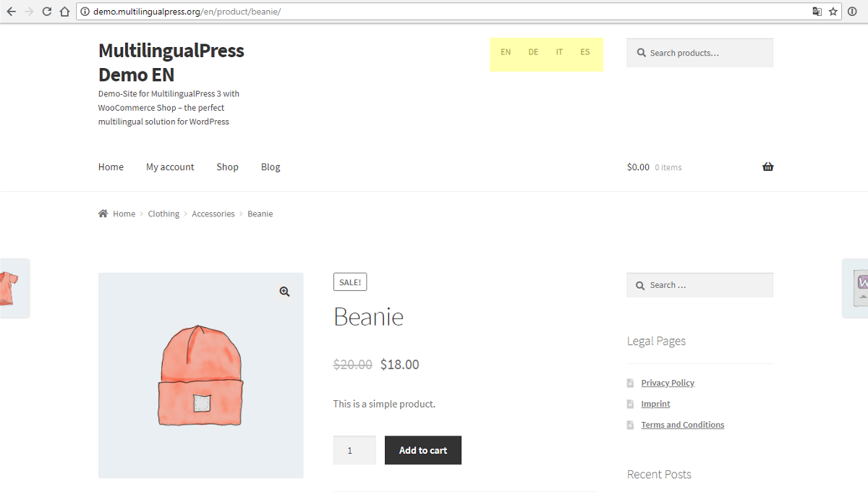Open the shopping cart basket icon
868x495 pixels.
[767, 166]
